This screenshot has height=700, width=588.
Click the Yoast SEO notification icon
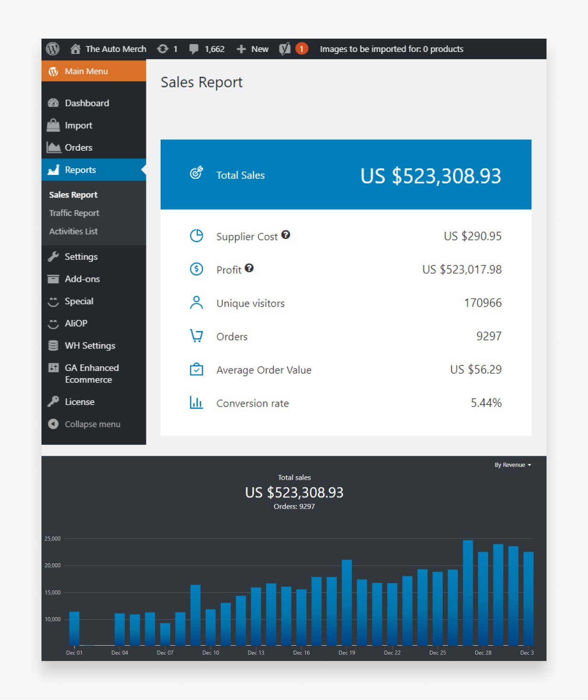coord(285,49)
